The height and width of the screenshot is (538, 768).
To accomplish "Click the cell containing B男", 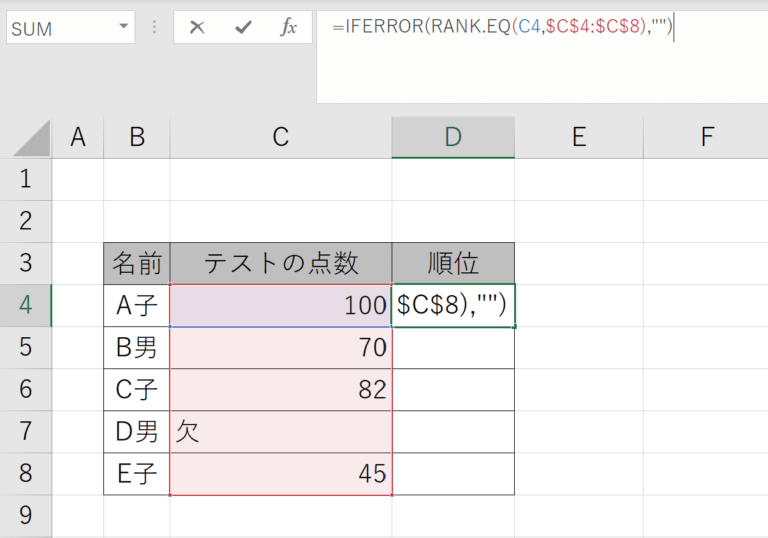I will pos(137,347).
